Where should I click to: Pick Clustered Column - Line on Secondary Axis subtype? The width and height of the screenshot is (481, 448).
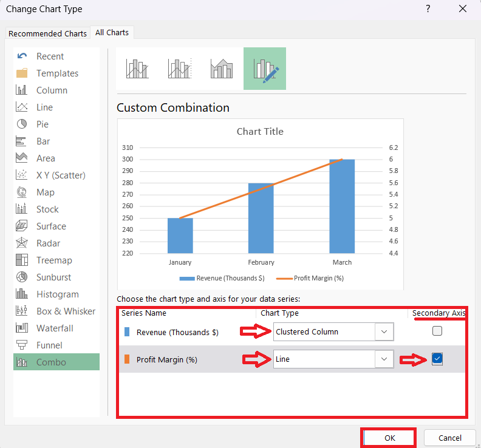(180, 69)
